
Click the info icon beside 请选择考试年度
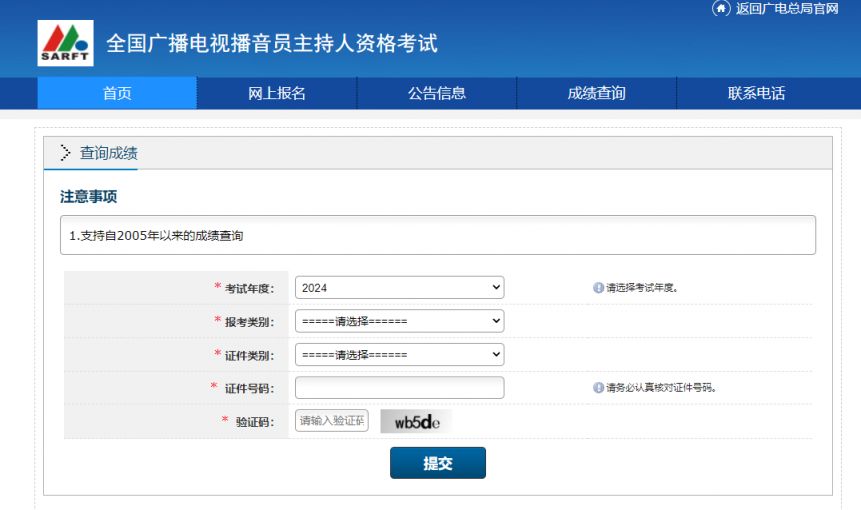[x=598, y=288]
